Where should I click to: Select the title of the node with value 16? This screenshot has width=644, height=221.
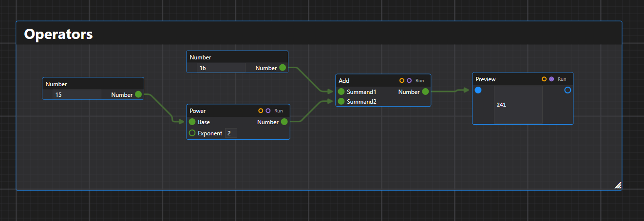200,57
